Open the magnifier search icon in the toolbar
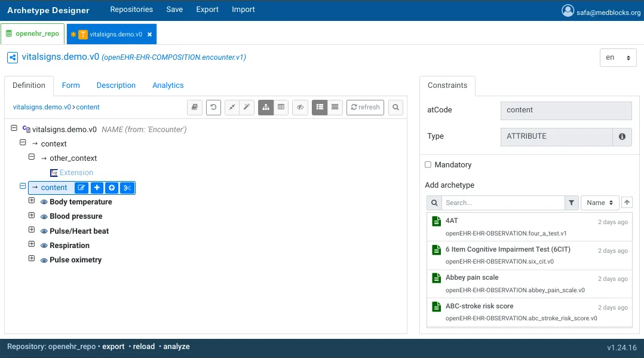Screen dimensions: 644x358 (x=395, y=108)
